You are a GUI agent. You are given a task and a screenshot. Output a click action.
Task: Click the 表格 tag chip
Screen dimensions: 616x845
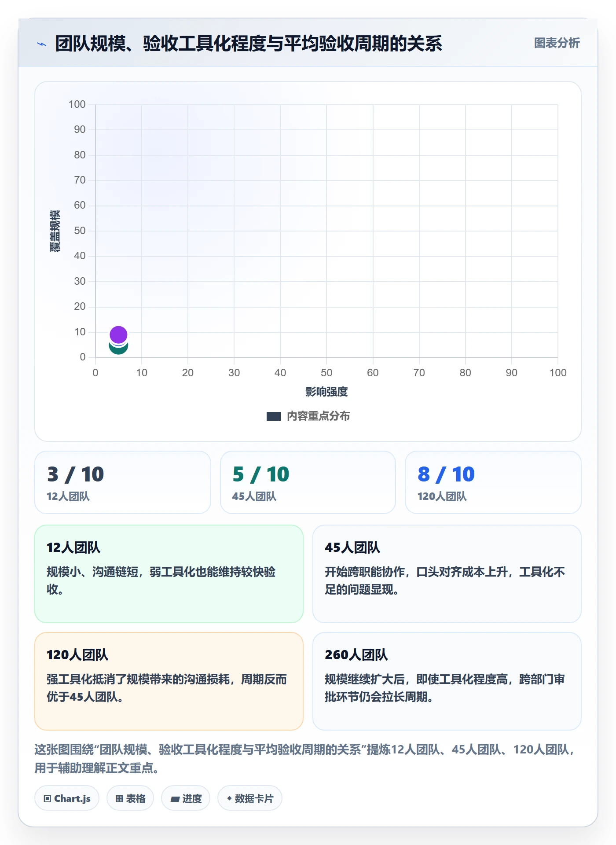coord(130,798)
